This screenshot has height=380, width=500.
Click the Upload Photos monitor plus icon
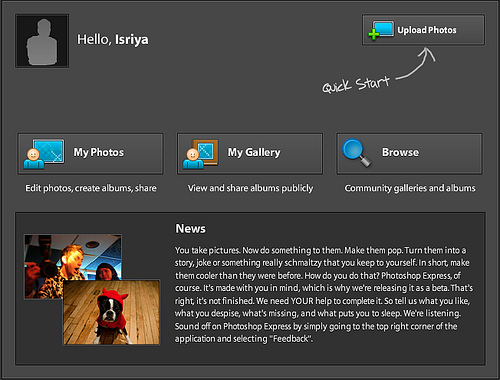click(381, 30)
